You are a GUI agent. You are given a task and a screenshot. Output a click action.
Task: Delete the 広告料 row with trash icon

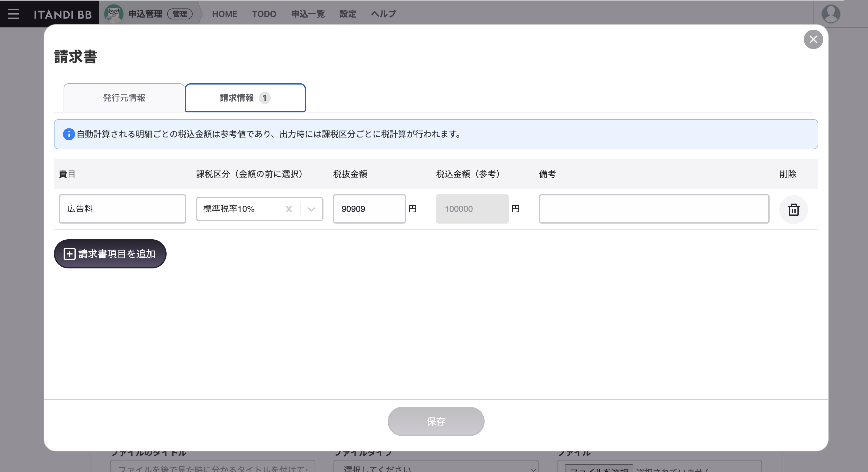793,209
